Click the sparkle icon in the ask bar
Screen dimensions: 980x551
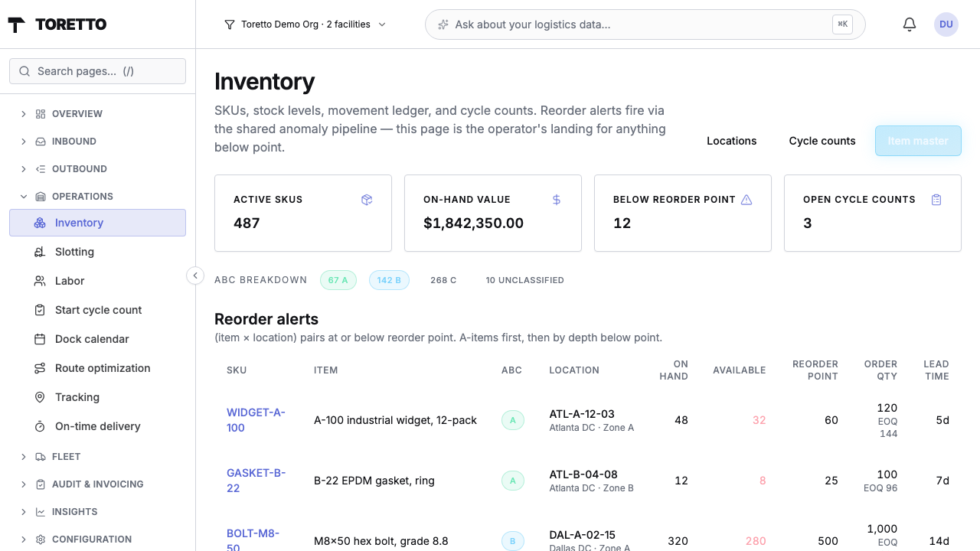[443, 24]
